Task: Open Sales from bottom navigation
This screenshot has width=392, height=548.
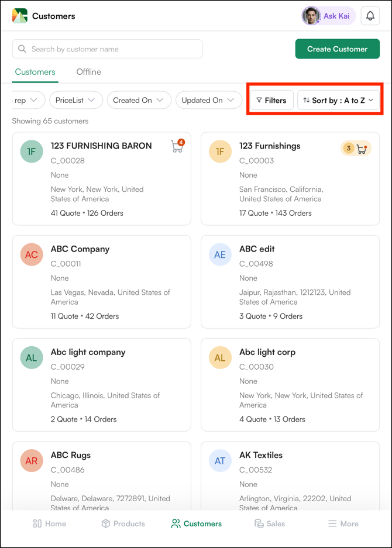Action: coord(270,523)
